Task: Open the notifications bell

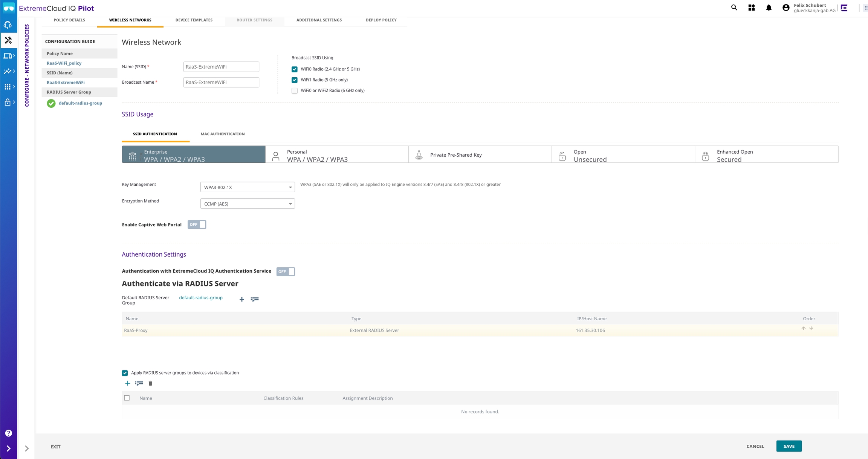Action: (x=769, y=8)
